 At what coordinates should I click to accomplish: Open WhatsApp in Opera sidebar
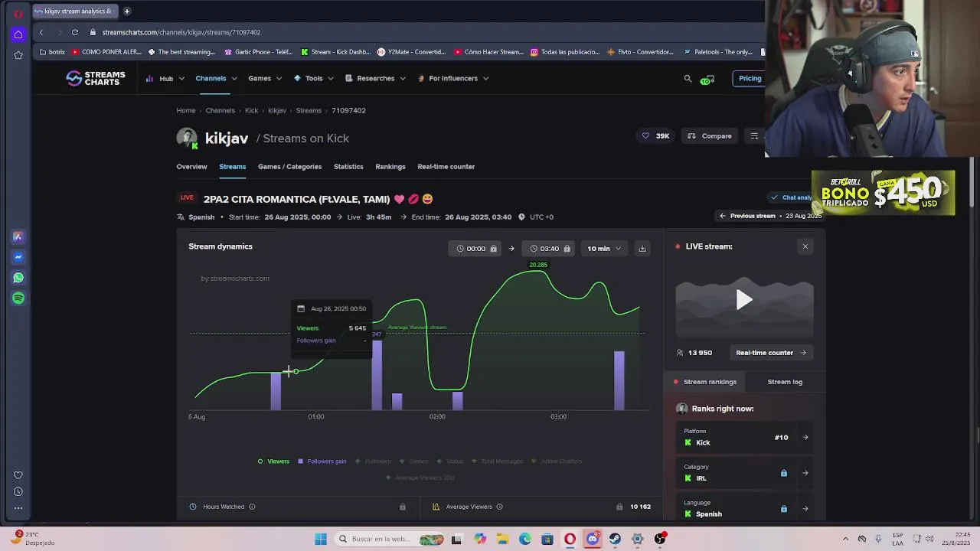18,278
